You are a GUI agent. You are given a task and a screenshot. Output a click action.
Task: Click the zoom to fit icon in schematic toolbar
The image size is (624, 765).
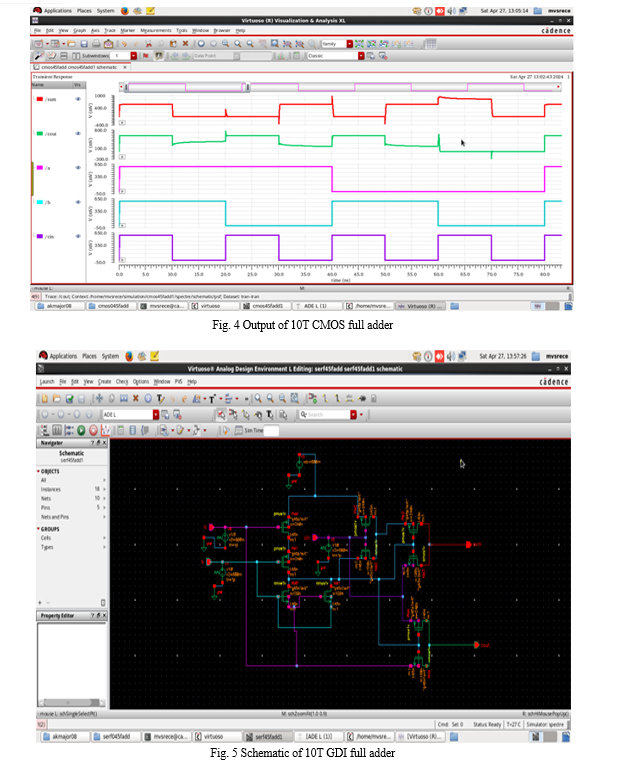294,399
